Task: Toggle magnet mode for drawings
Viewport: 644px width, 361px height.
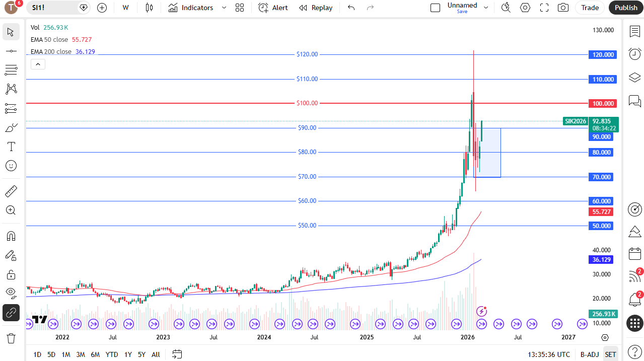Action: (11, 236)
